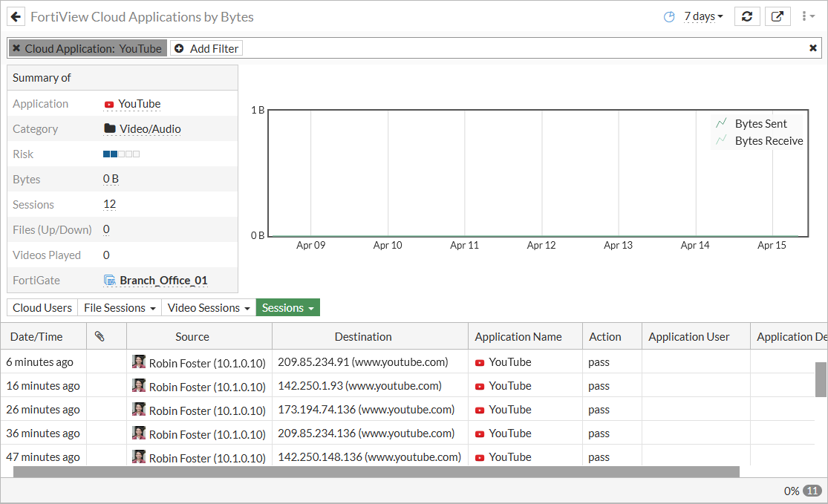The image size is (828, 504).
Task: Click the Branch_Office_01 FortiGate device icon
Action: click(x=110, y=281)
